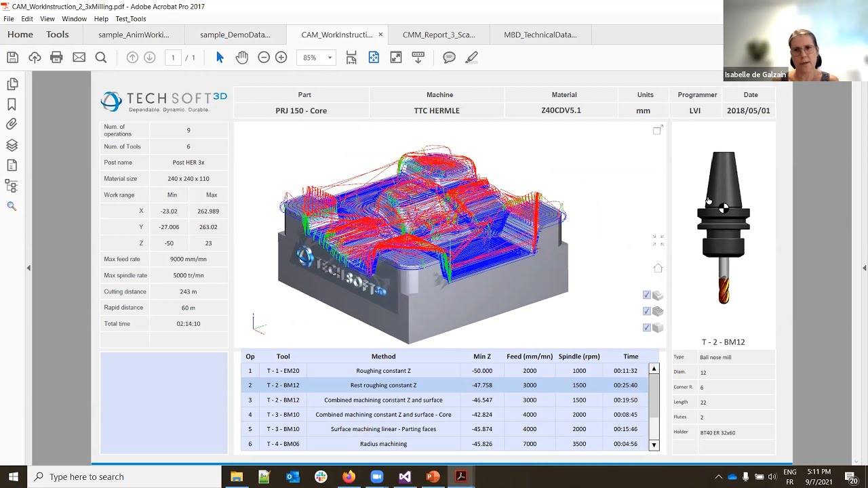Viewport: 868px width, 488px height.
Task: Open the Attachments paperclip panel
Action: (12, 125)
